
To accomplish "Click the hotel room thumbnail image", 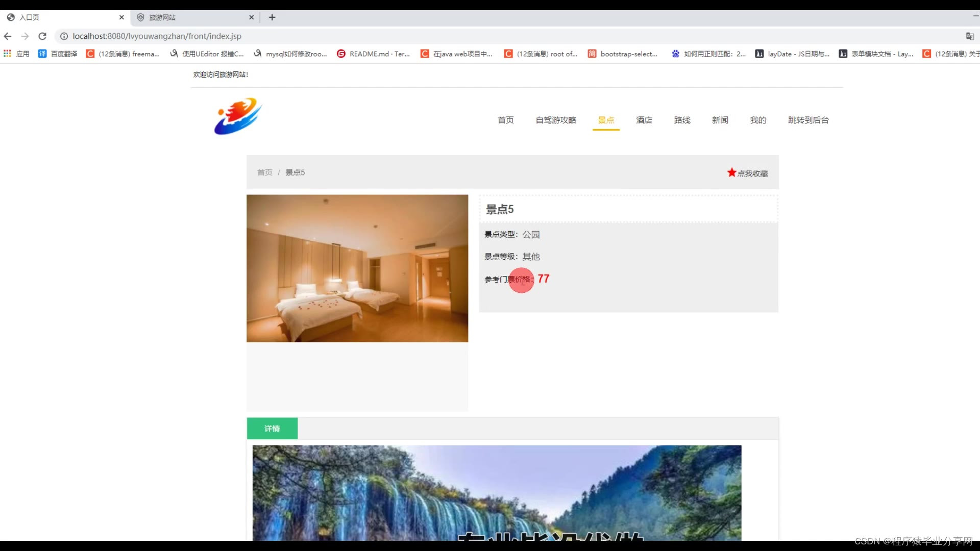I will [x=357, y=268].
